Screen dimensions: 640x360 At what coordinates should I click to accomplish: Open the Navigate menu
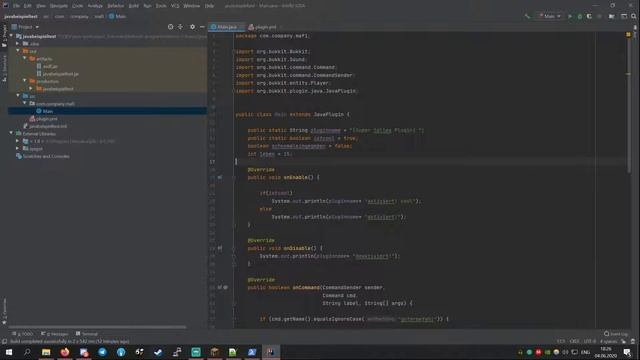coord(59,6)
